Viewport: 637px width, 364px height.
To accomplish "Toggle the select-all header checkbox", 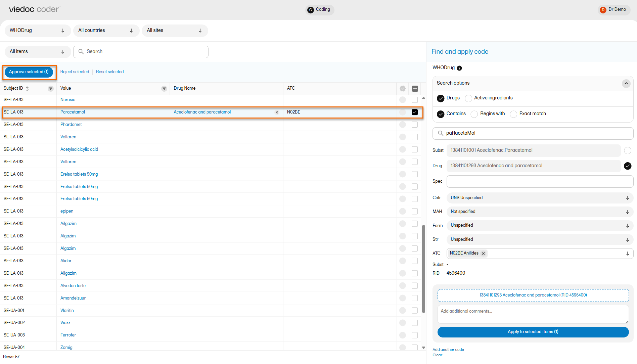I will pyautogui.click(x=415, y=89).
